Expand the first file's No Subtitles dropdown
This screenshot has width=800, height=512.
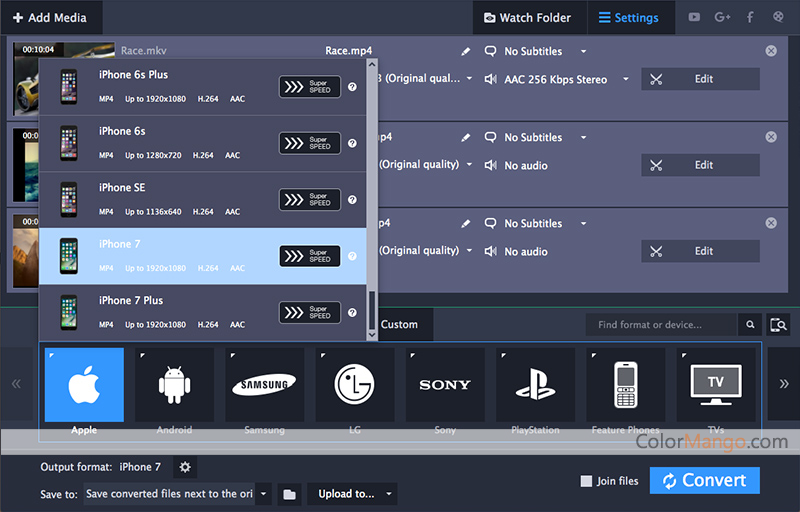[583, 51]
